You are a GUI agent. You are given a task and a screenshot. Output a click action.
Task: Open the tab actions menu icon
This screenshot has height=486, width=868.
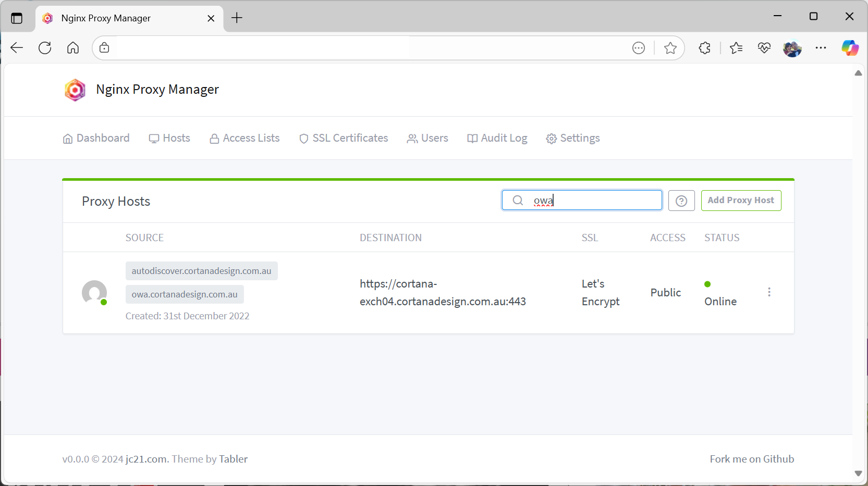point(17,18)
